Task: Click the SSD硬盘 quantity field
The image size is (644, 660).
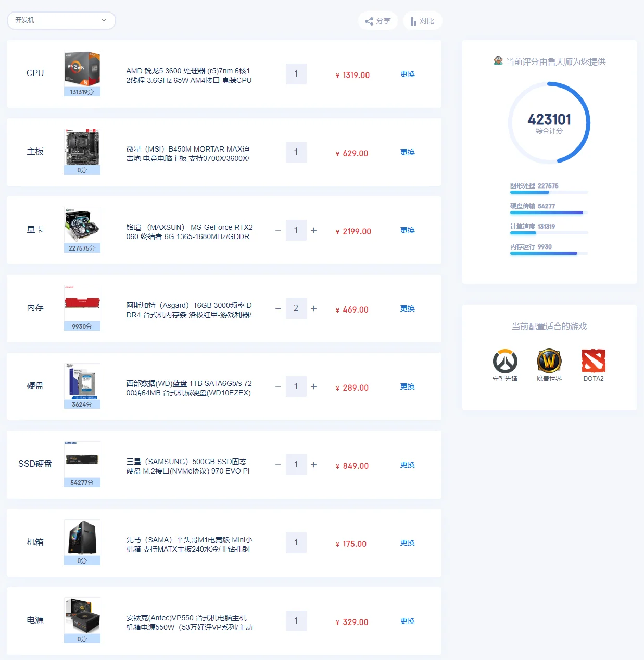Action: tap(296, 465)
